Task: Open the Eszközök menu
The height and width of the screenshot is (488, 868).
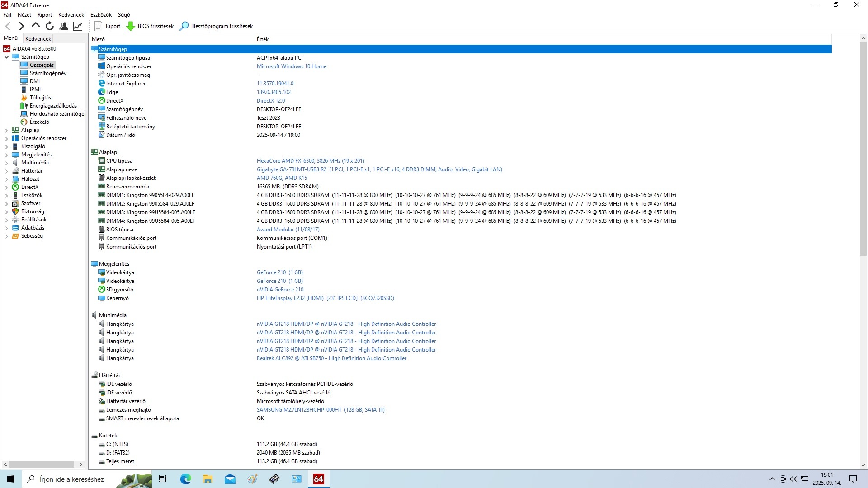Action: (101, 15)
